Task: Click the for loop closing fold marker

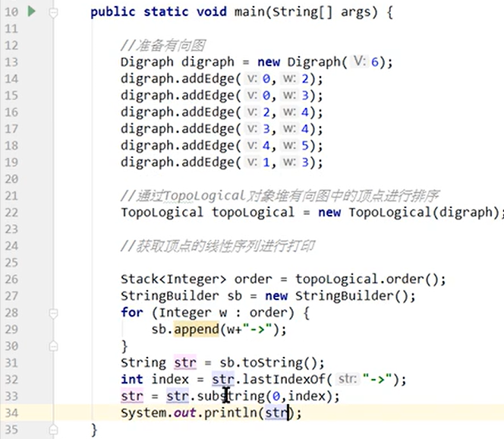Action: (53, 346)
